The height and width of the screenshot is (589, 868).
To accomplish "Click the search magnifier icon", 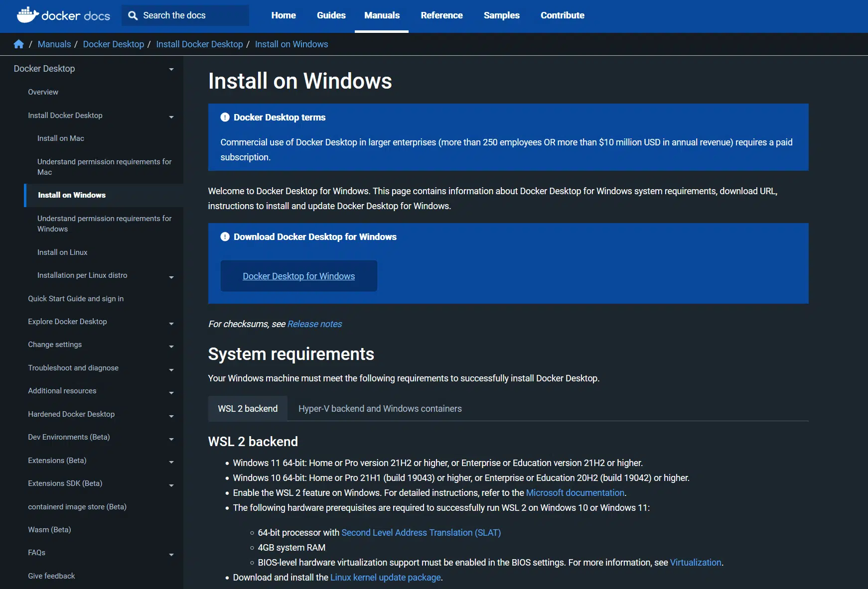I will (133, 15).
